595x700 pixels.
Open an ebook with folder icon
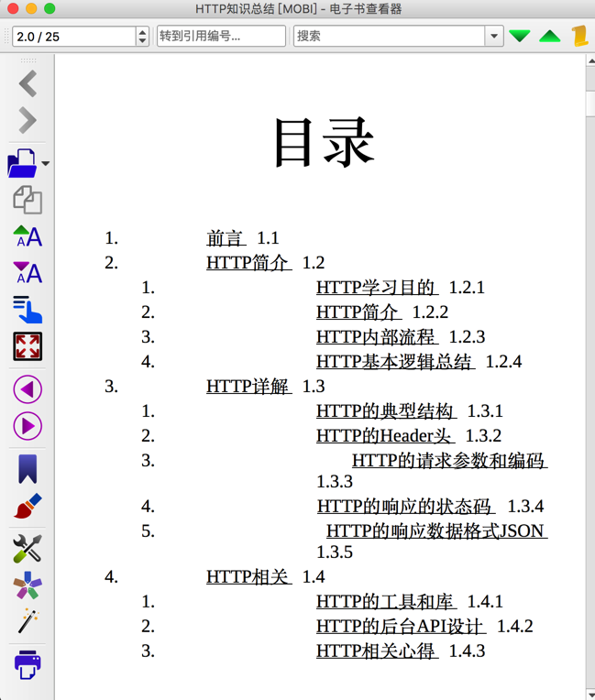[22, 163]
